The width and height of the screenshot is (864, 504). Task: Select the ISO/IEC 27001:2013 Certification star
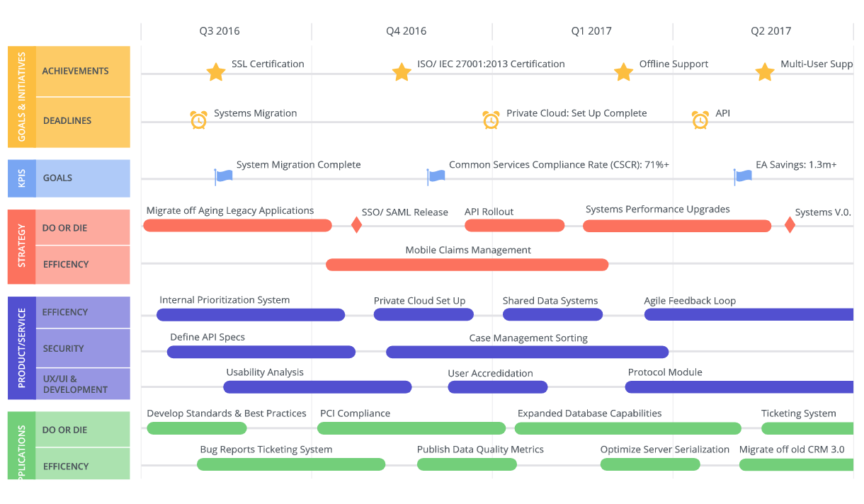tap(402, 72)
